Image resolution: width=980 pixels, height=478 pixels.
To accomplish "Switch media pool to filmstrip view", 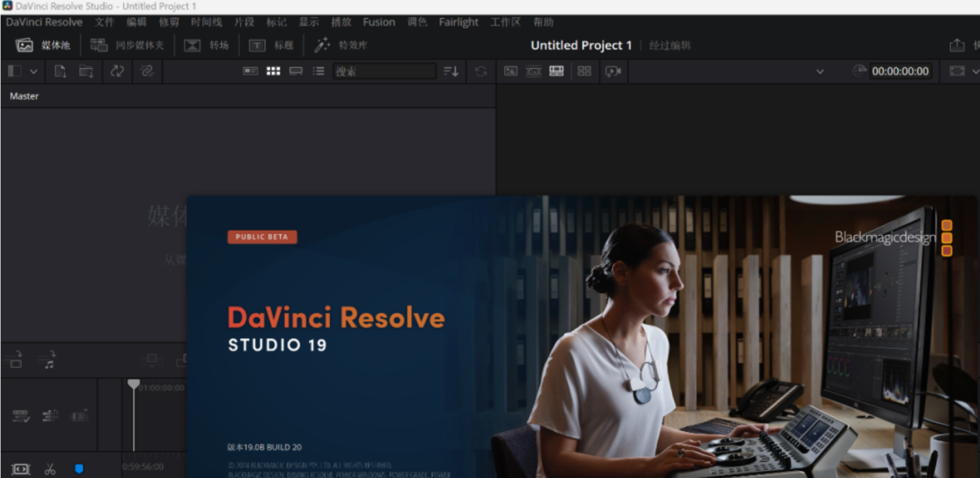I will pos(296,71).
